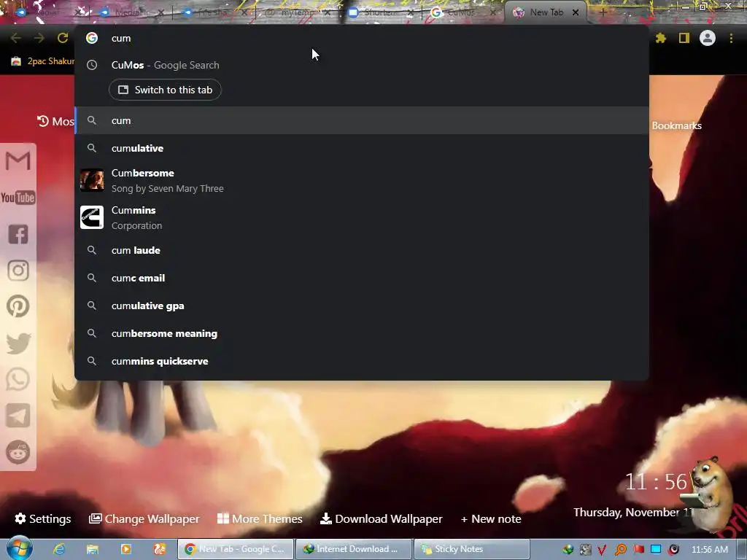This screenshot has width=747, height=560.
Task: Select the 'cumc email' suggestion
Action: pos(362,278)
